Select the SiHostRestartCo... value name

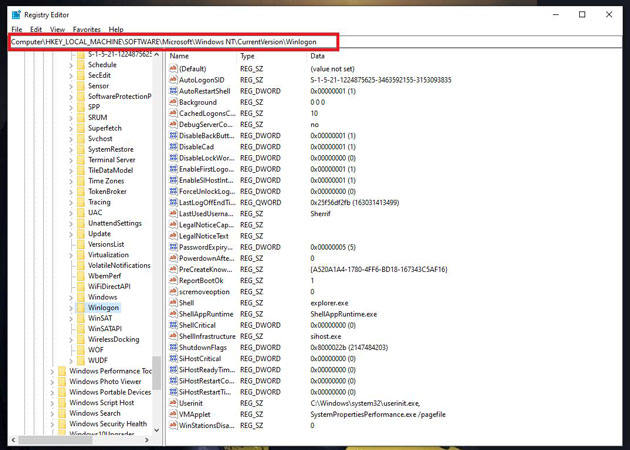pos(207,381)
